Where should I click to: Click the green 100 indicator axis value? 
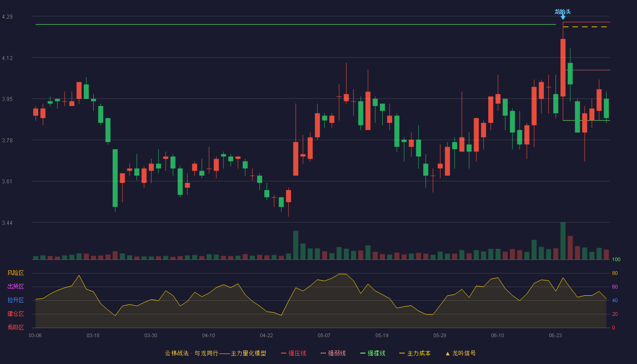pos(616,260)
